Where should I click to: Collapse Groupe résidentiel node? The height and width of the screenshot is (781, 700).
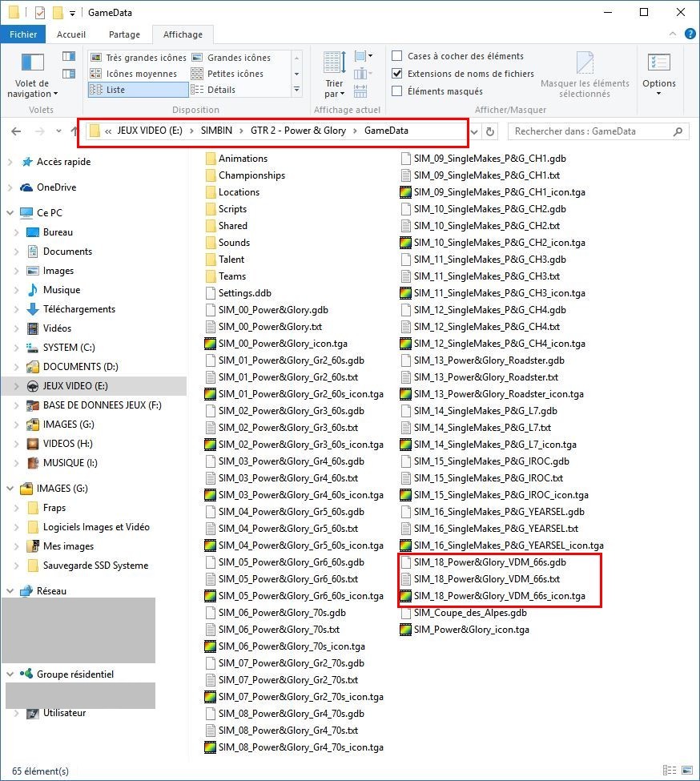[x=10, y=674]
